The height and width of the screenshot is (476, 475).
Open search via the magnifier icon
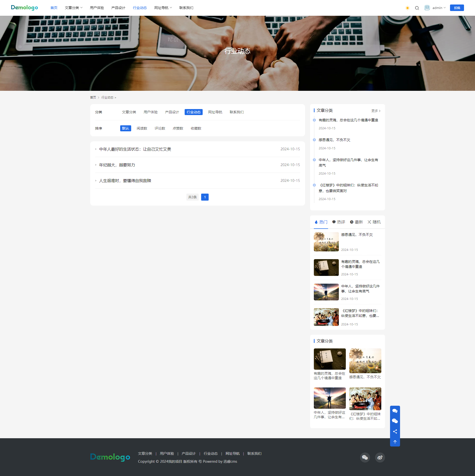[417, 8]
